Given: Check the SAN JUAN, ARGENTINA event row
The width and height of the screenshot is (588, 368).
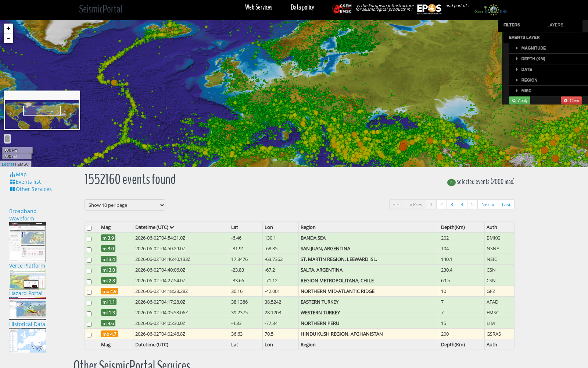Looking at the screenshot, I should [89, 250].
